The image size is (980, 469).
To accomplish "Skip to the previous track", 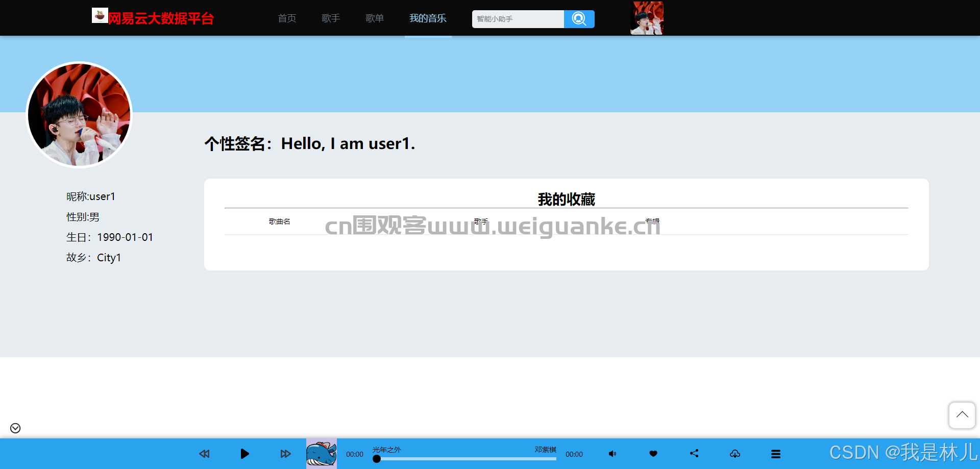I will coord(204,454).
